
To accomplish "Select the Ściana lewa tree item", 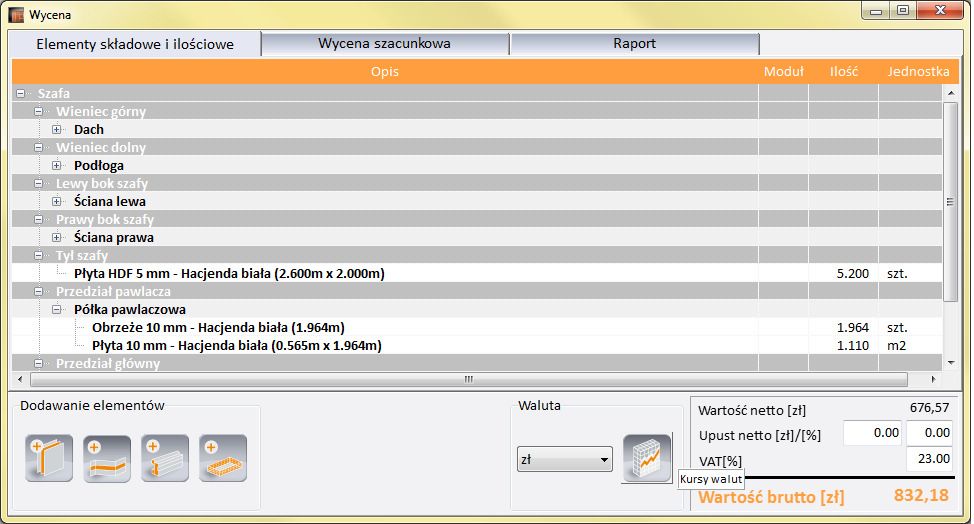I will (110, 201).
